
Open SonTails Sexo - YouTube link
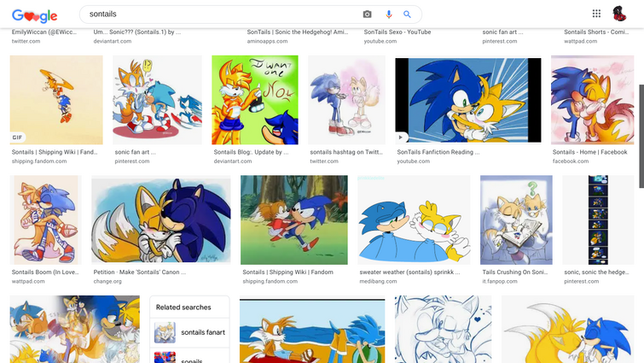(397, 32)
